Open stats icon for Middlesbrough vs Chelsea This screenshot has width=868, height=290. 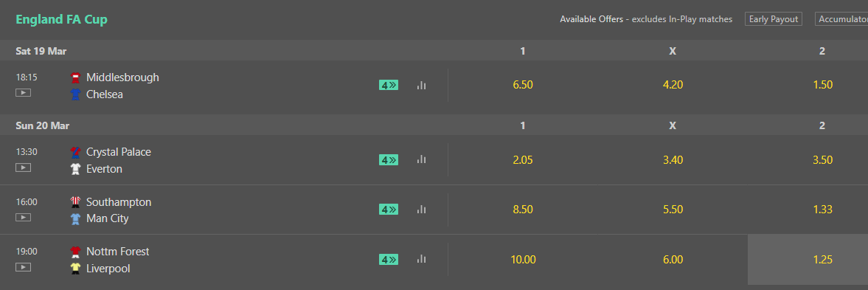[x=421, y=86]
